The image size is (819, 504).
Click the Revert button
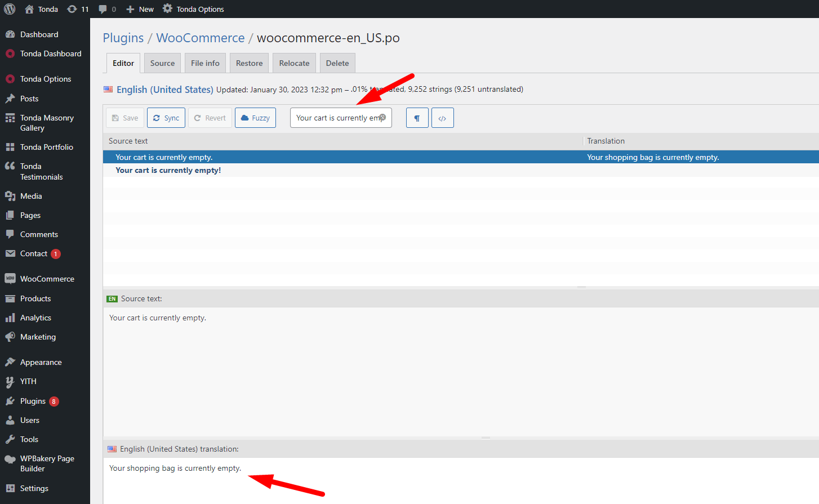coord(210,118)
